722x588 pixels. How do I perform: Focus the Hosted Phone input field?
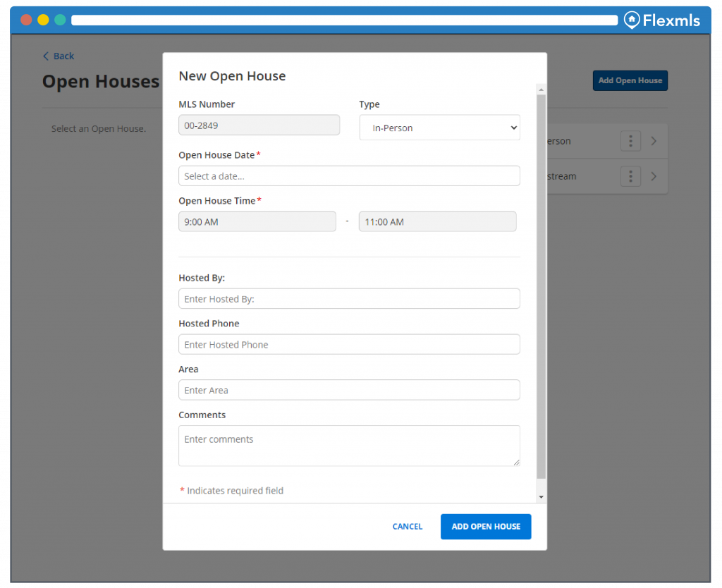click(x=349, y=345)
